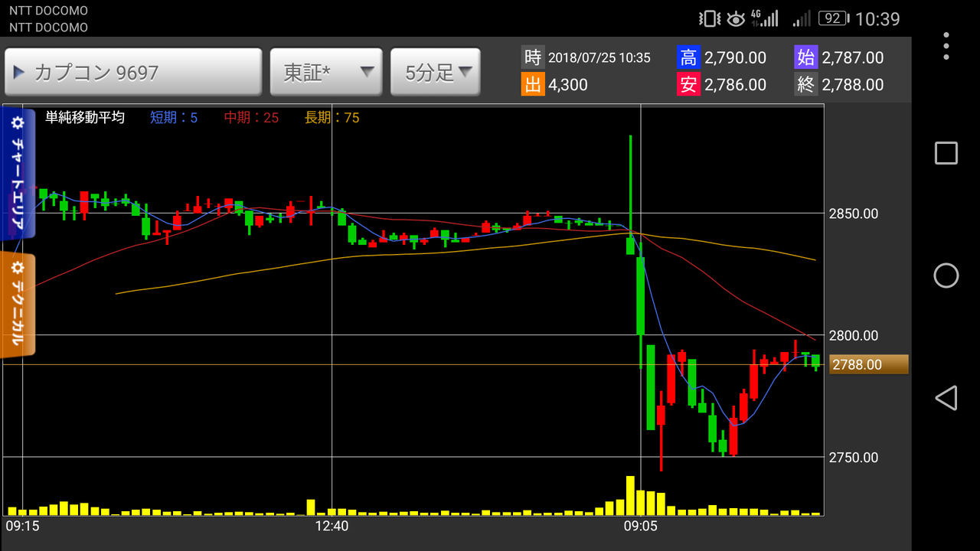Tap the current price tag 2788.00
Screen dimensions: 980x551
(869, 364)
